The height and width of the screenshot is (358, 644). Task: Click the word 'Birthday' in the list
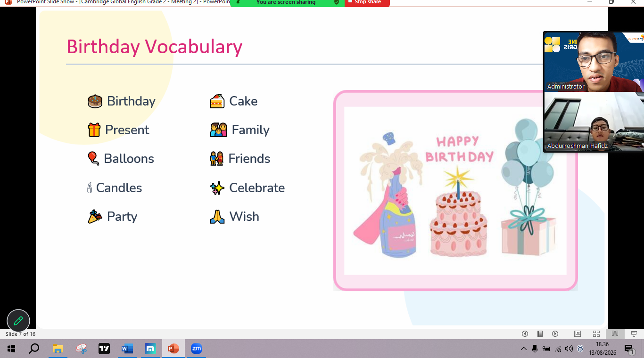pyautogui.click(x=131, y=101)
